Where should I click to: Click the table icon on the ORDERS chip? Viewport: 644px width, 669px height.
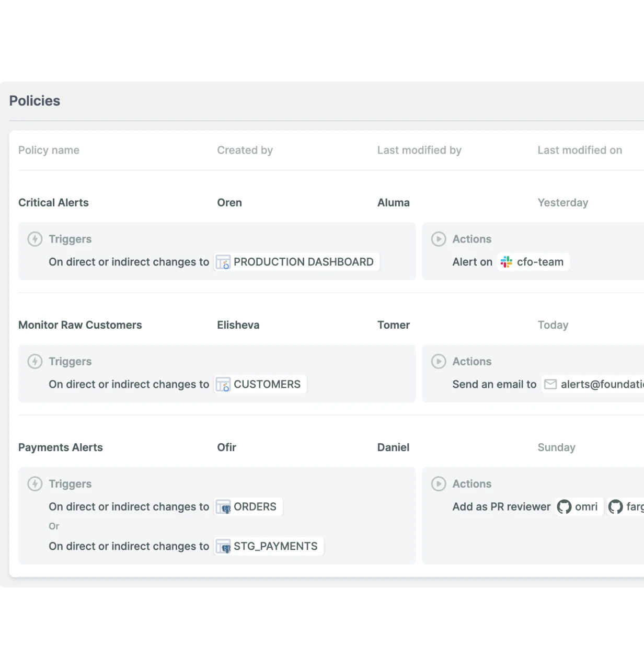[223, 506]
